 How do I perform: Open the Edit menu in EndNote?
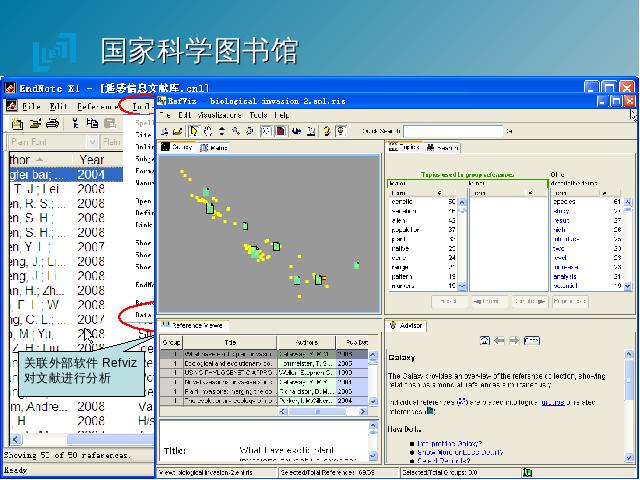point(58,107)
